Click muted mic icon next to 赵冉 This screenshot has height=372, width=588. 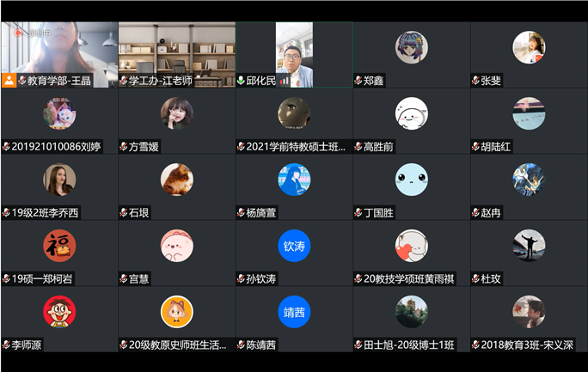[475, 213]
